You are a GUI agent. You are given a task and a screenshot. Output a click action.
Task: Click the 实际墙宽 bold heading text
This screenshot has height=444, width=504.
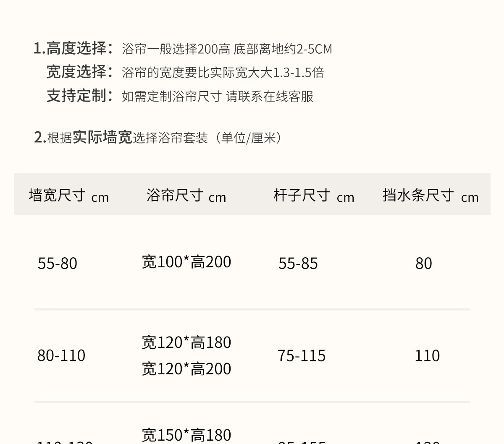point(102,137)
